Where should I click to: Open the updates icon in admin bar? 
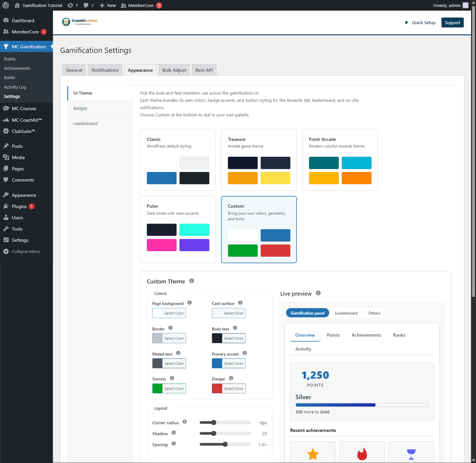72,5
